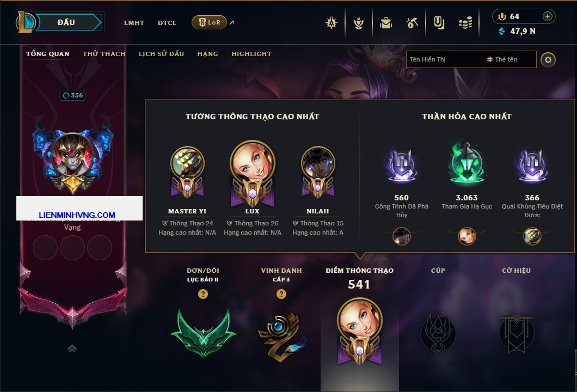
Task: Open the store coins icon
Action: [x=465, y=23]
